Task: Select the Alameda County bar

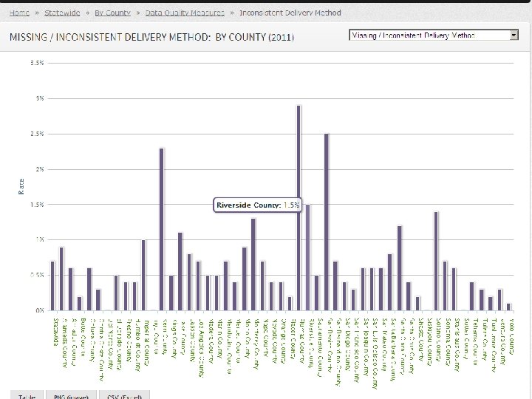Action: coord(61,279)
